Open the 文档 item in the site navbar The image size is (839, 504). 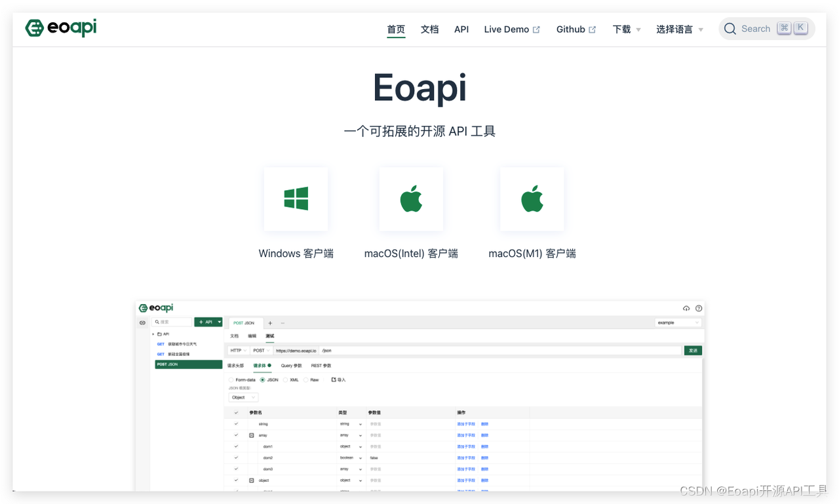[x=429, y=29]
